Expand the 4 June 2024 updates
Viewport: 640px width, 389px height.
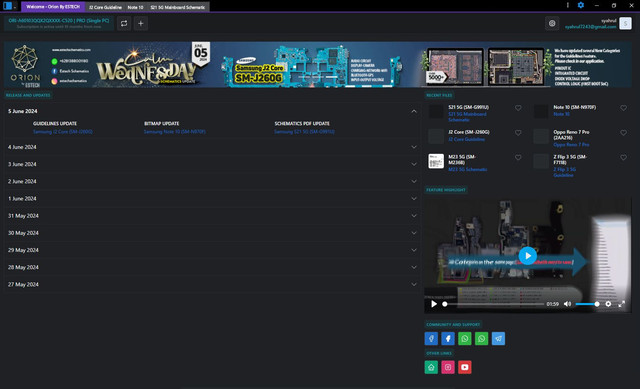(x=414, y=147)
